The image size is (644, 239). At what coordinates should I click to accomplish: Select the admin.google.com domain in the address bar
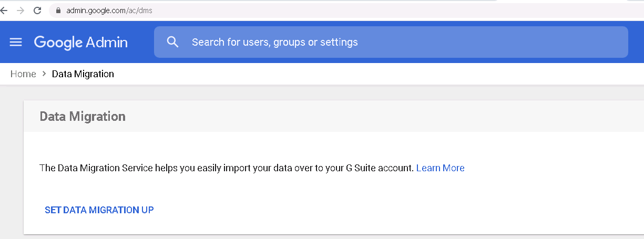tap(95, 11)
